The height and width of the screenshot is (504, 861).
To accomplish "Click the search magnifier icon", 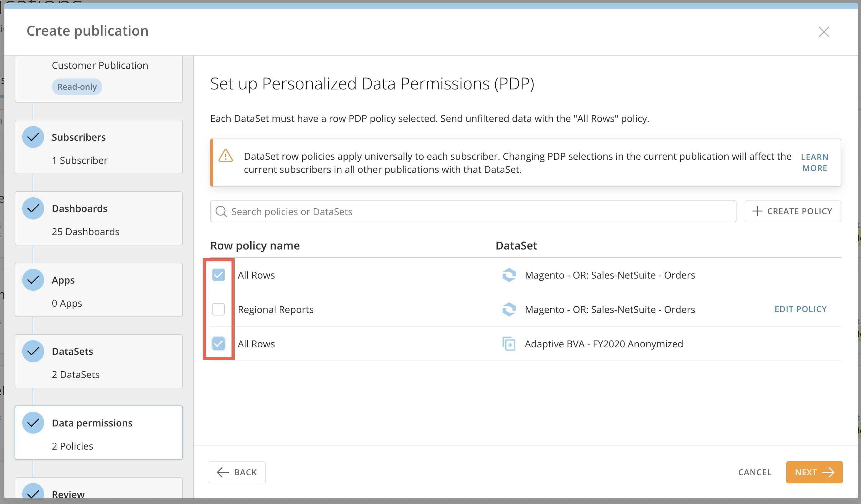I will pos(221,211).
